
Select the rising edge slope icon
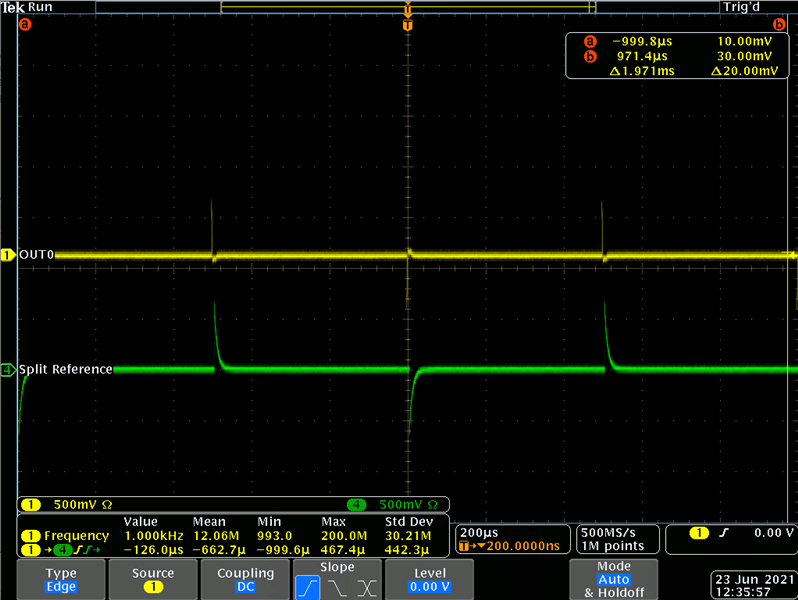tap(307, 587)
